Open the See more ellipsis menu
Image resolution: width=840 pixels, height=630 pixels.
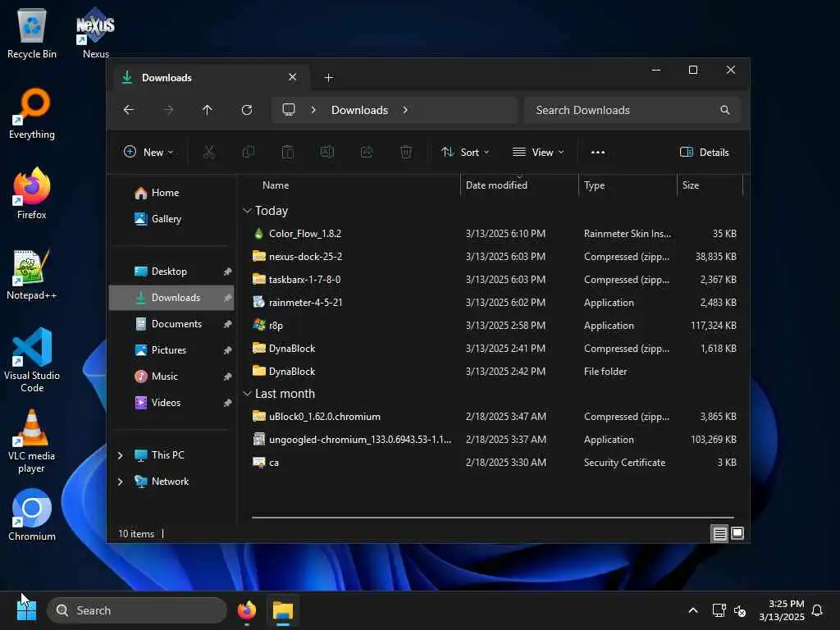click(598, 152)
